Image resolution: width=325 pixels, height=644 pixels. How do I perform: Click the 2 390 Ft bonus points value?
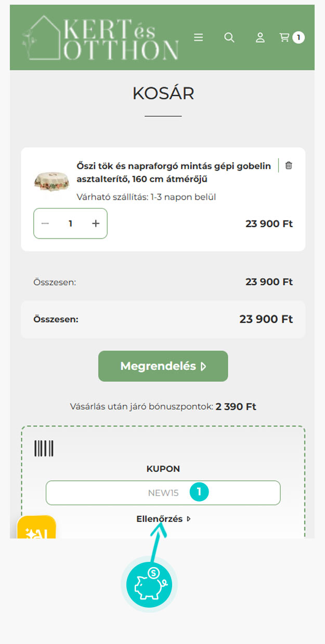click(236, 406)
